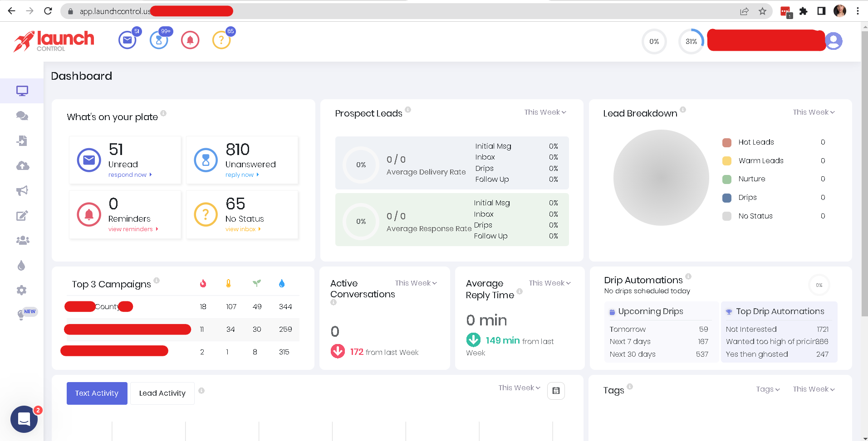868x441 pixels.
Task: Go to Dashboard via monitor sidebar icon
Action: [22, 91]
